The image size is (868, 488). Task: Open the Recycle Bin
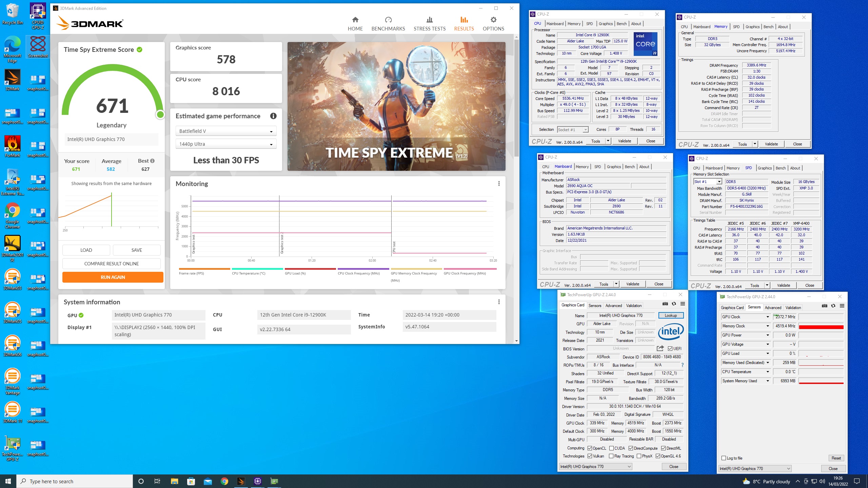pos(13,14)
